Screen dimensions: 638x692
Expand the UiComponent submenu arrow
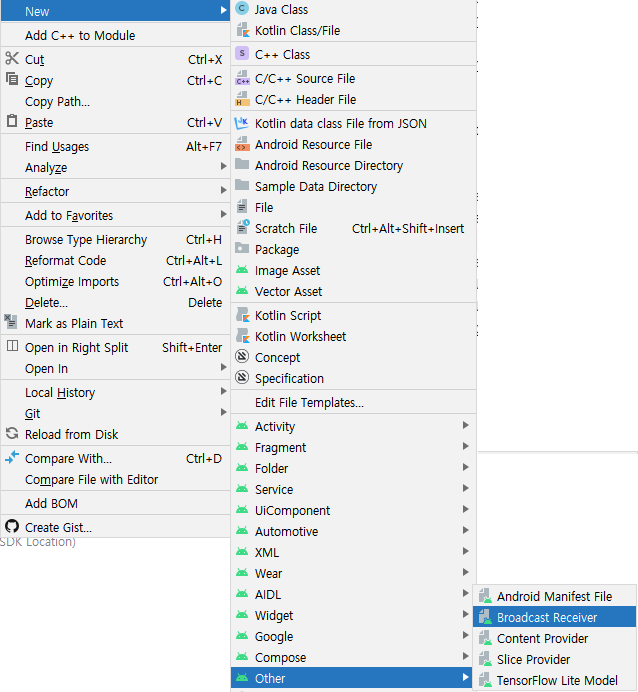(465, 510)
